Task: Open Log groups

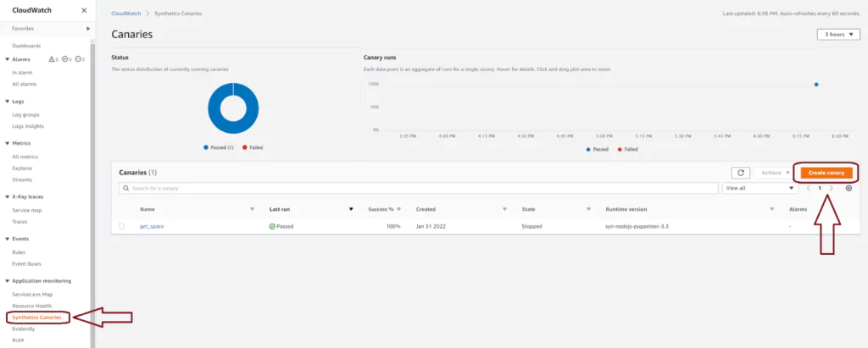Action: pos(26,114)
